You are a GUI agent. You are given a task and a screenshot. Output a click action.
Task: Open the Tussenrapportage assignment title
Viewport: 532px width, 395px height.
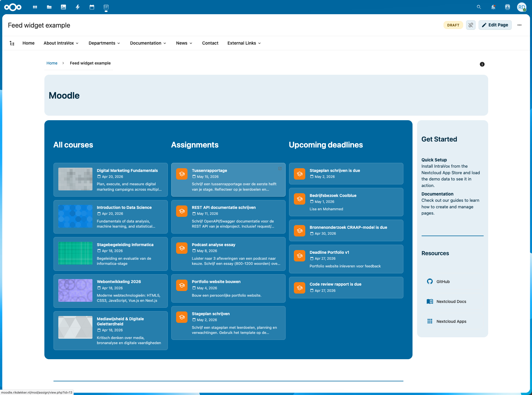pyautogui.click(x=209, y=171)
